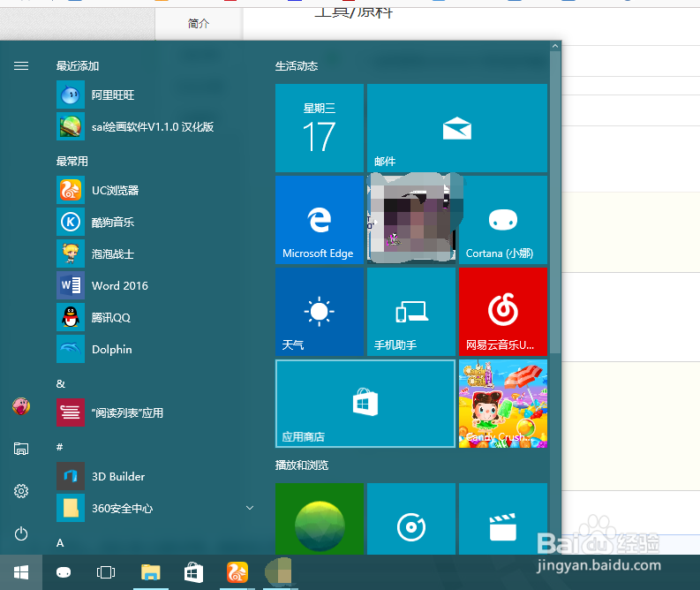Screen dimensions: 700x590
Task: Jump via the # letter header
Action: coord(60,447)
